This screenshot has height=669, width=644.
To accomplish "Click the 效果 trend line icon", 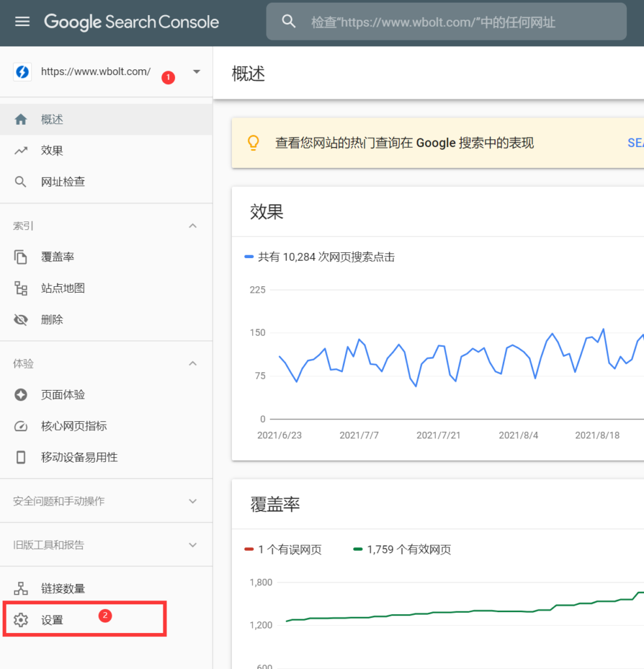I will [21, 151].
